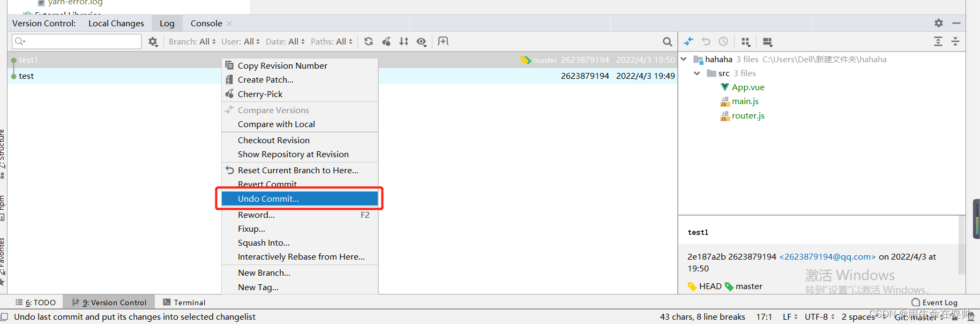Image resolution: width=980 pixels, height=324 pixels.
Task: Click the router.js file icon
Action: tap(725, 116)
